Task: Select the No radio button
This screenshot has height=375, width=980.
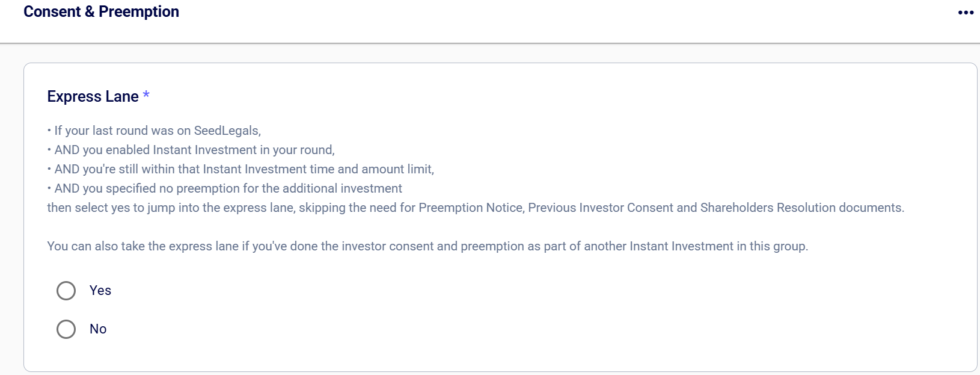Action: [66, 329]
